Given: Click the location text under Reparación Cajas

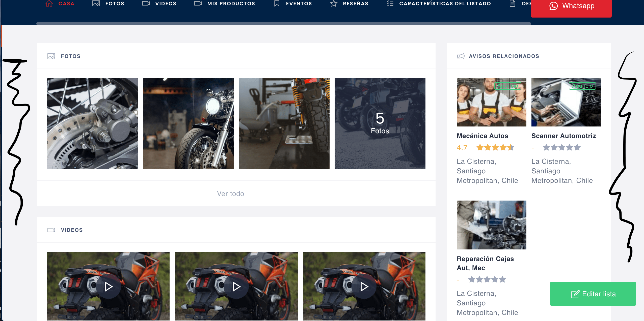Looking at the screenshot, I should [x=487, y=303].
